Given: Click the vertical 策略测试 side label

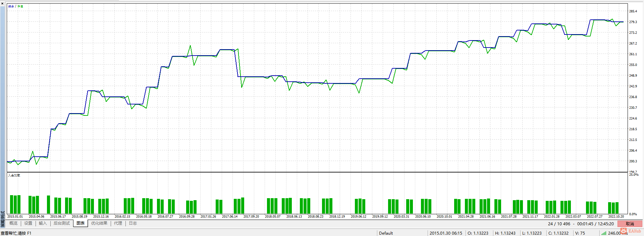Looking at the screenshot, I should click(3, 219).
